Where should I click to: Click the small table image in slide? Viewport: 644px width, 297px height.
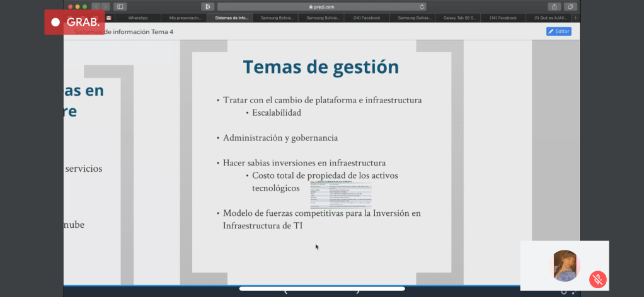click(x=340, y=194)
